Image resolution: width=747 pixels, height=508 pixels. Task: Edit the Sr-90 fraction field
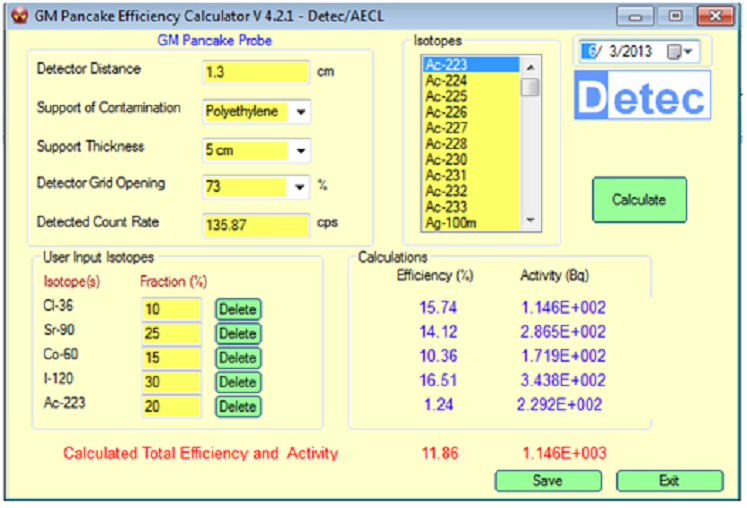[x=171, y=334]
